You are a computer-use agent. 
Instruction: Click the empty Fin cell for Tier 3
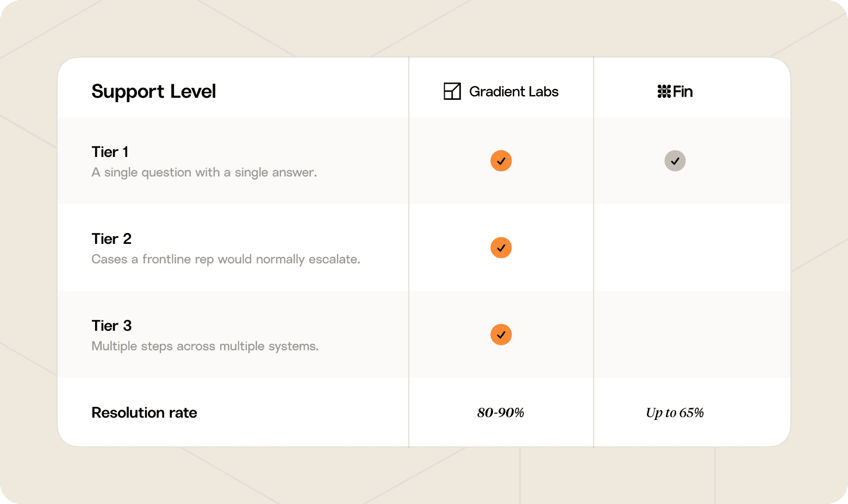tap(692, 335)
